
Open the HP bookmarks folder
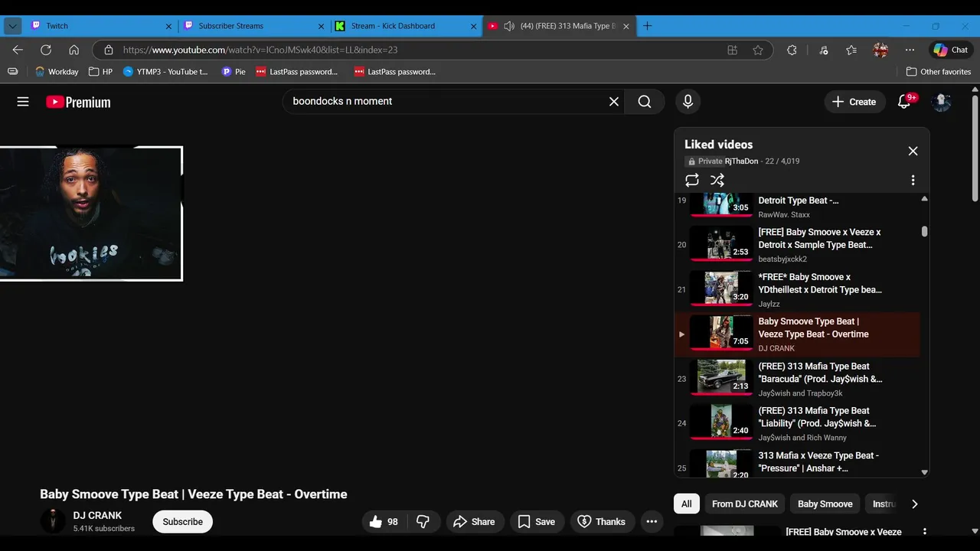click(100, 72)
